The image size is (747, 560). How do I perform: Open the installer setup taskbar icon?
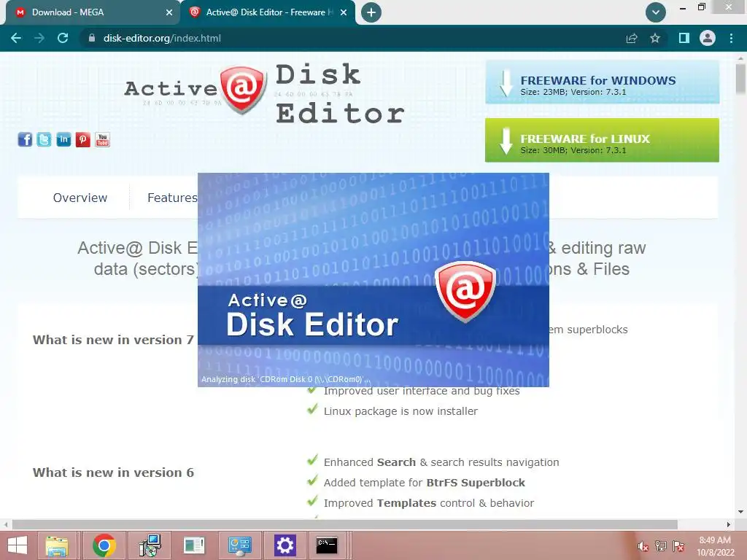150,545
